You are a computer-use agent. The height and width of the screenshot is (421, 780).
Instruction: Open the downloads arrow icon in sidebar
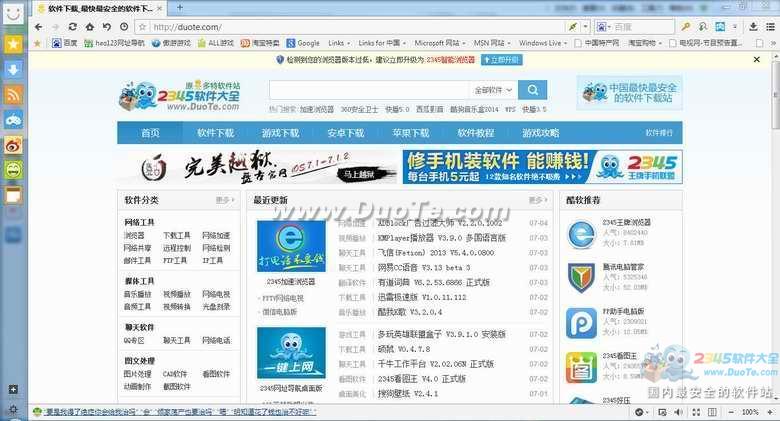tap(13, 69)
